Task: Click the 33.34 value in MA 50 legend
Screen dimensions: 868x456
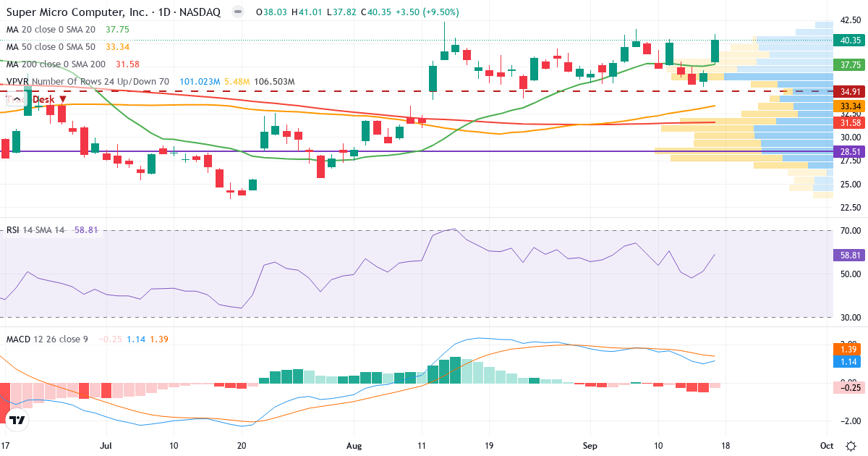Action: [117, 47]
